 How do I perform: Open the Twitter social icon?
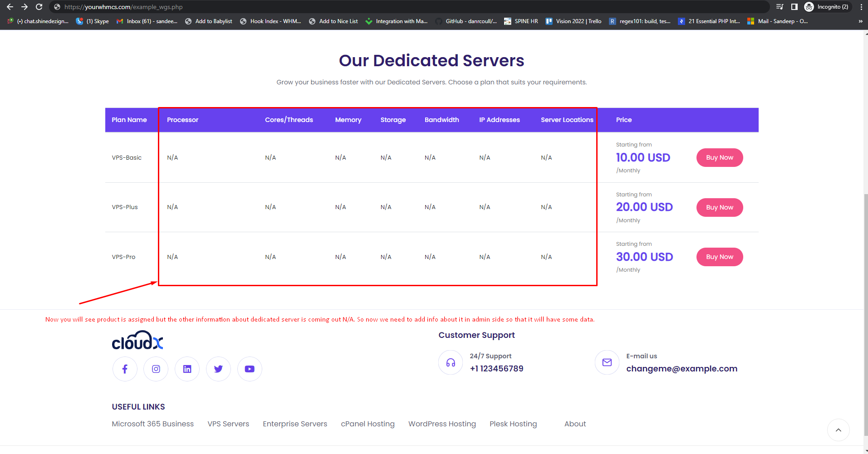pos(218,369)
